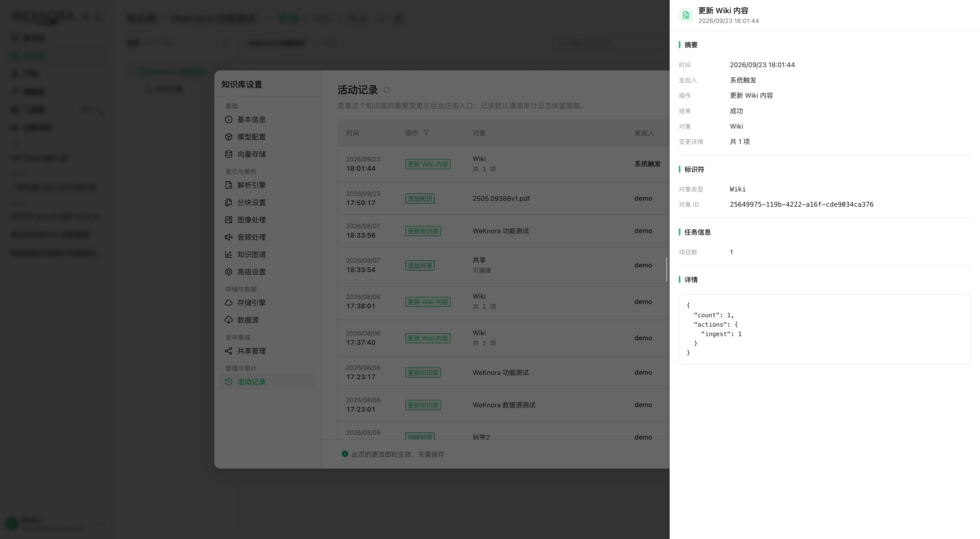Click 共 1 项 change details value

740,141
